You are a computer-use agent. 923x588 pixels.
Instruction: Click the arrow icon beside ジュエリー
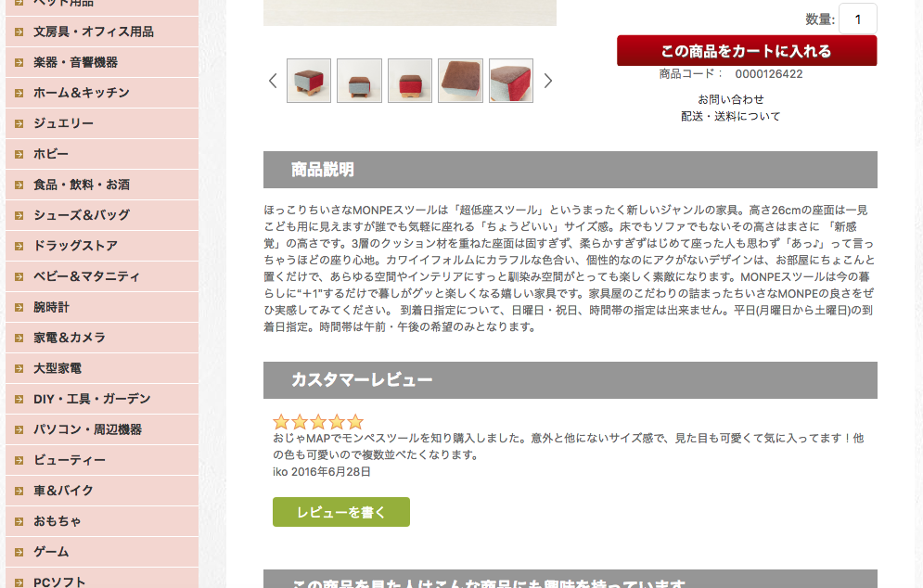19,123
